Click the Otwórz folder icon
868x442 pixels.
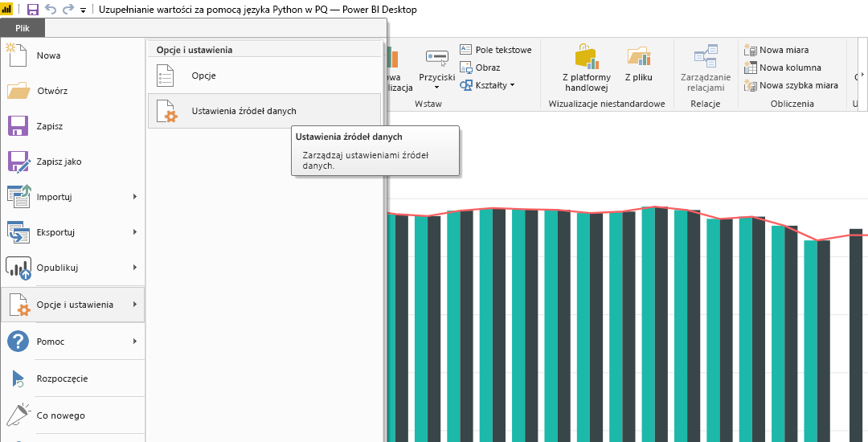point(18,90)
